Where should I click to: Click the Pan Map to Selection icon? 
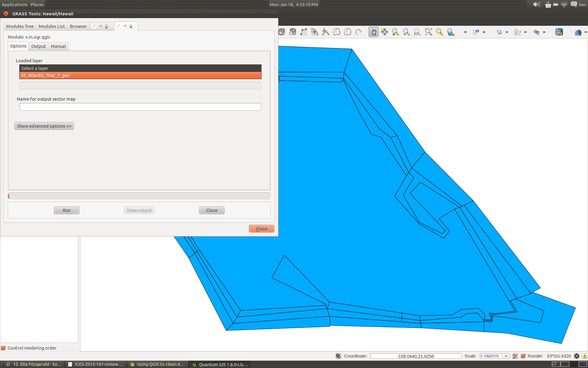click(x=384, y=32)
